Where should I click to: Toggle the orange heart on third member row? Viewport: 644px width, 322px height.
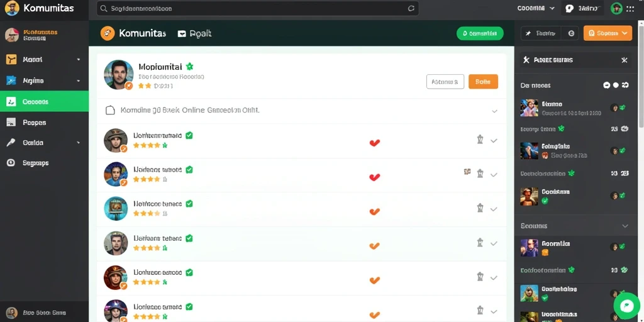pos(375,211)
